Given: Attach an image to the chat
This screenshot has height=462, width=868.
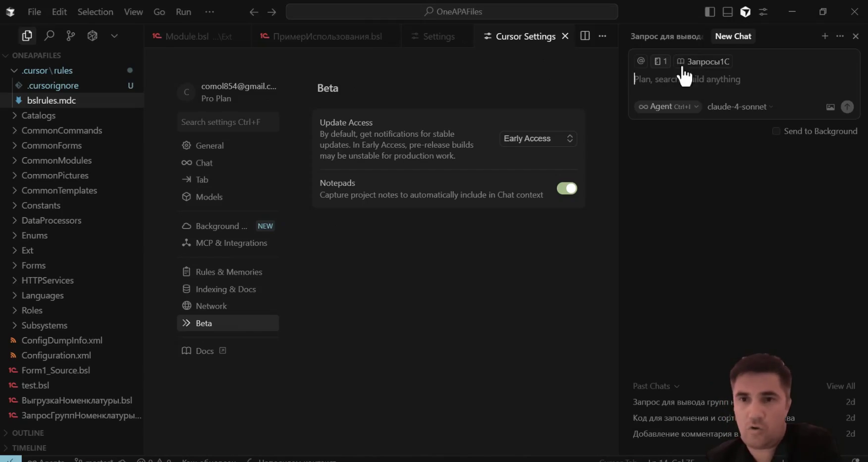Looking at the screenshot, I should pyautogui.click(x=830, y=107).
